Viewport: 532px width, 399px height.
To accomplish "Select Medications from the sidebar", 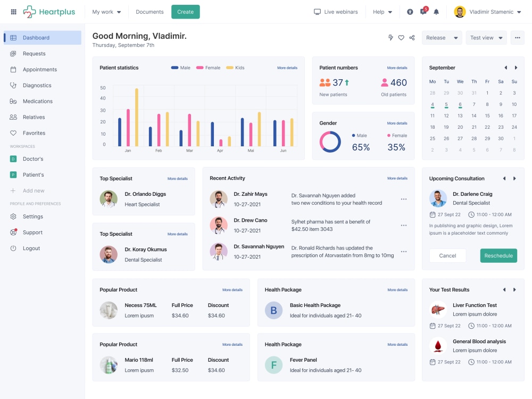I will click(37, 101).
